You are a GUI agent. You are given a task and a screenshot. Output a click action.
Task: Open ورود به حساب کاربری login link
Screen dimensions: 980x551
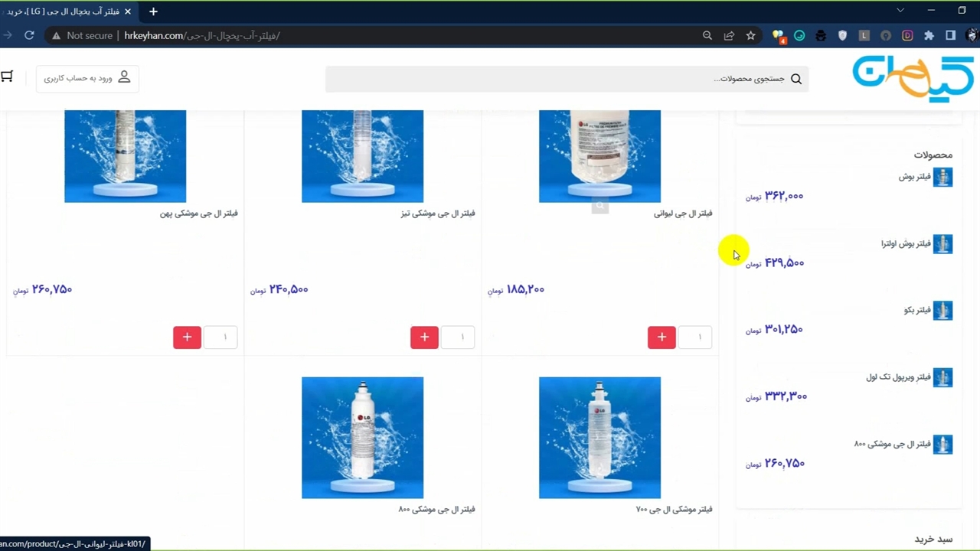click(x=87, y=78)
